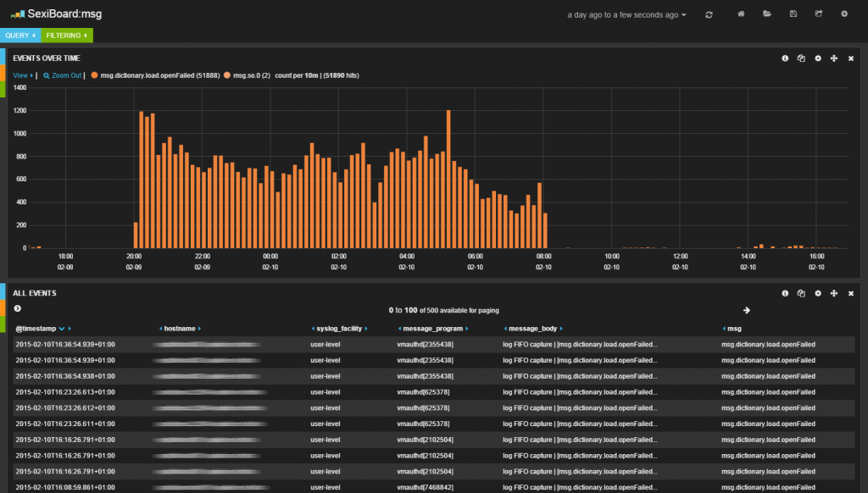This screenshot has height=493, width=868.
Task: Open the first event row at 16:36:54.939
Action: (x=64, y=345)
